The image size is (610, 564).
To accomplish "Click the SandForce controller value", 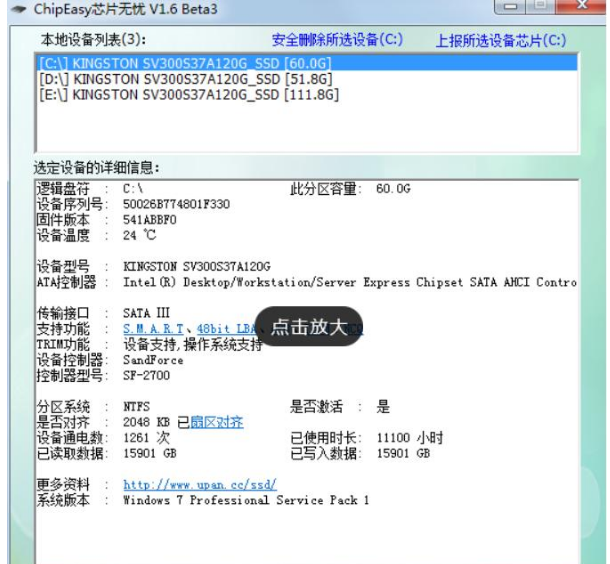I will tap(153, 360).
